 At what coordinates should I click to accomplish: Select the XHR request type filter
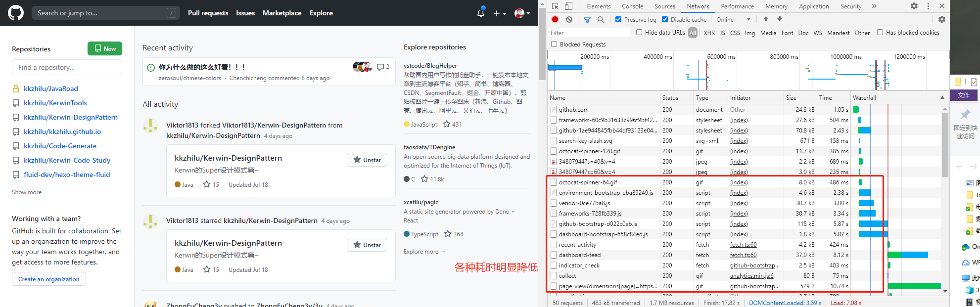709,33
